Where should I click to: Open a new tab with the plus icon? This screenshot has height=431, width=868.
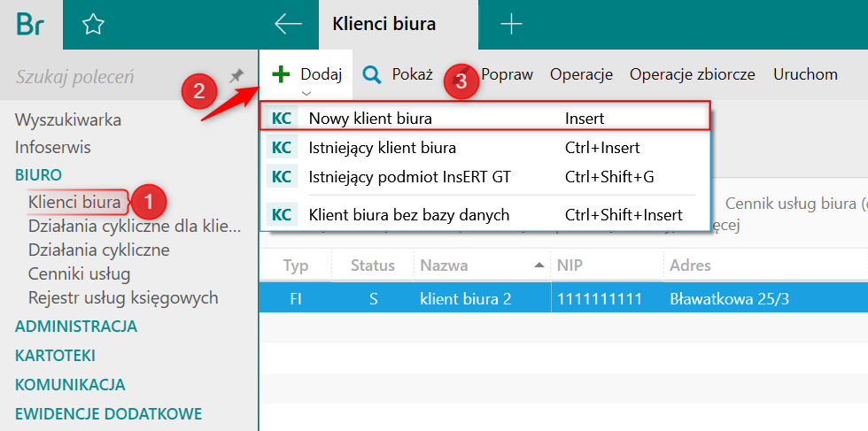point(511,24)
